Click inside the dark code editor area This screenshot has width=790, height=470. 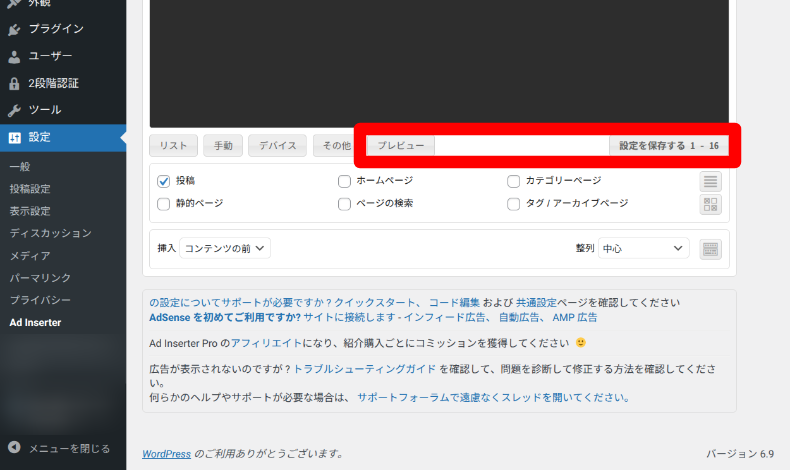tap(439, 63)
